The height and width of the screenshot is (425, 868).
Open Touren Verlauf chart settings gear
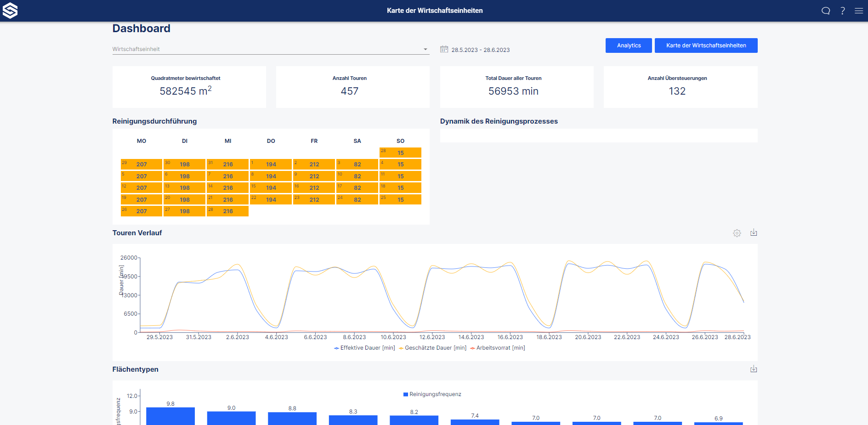(x=737, y=233)
